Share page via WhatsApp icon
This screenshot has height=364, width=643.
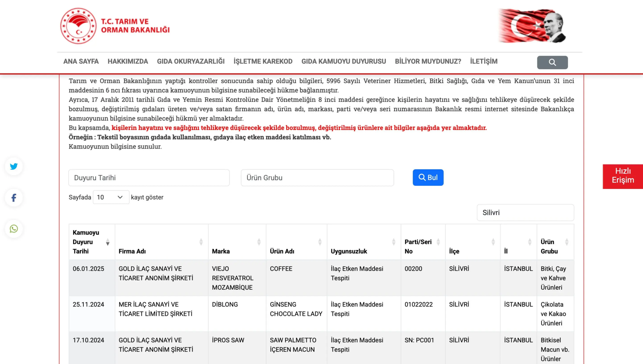click(14, 229)
